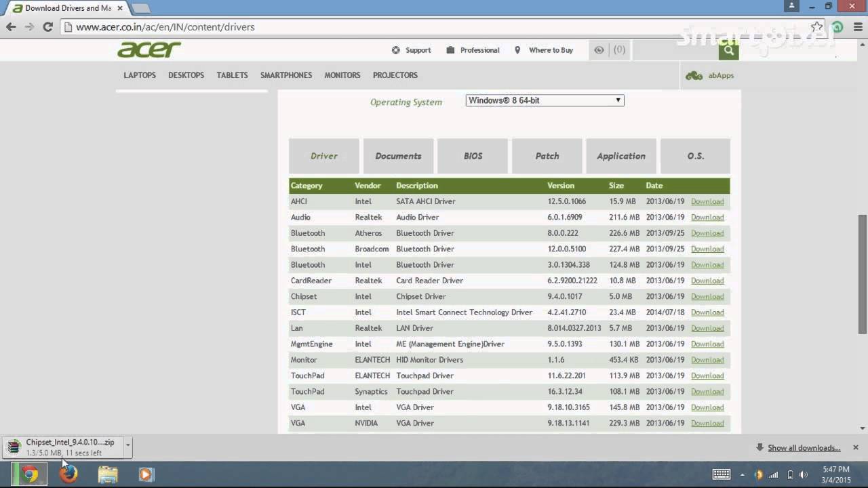
Task: Close the downloads bar
Action: click(x=856, y=447)
